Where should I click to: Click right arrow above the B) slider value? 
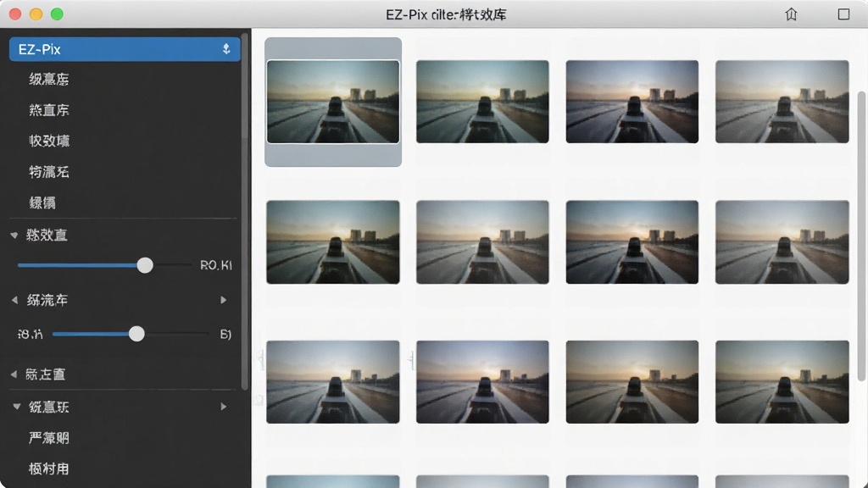click(x=224, y=300)
